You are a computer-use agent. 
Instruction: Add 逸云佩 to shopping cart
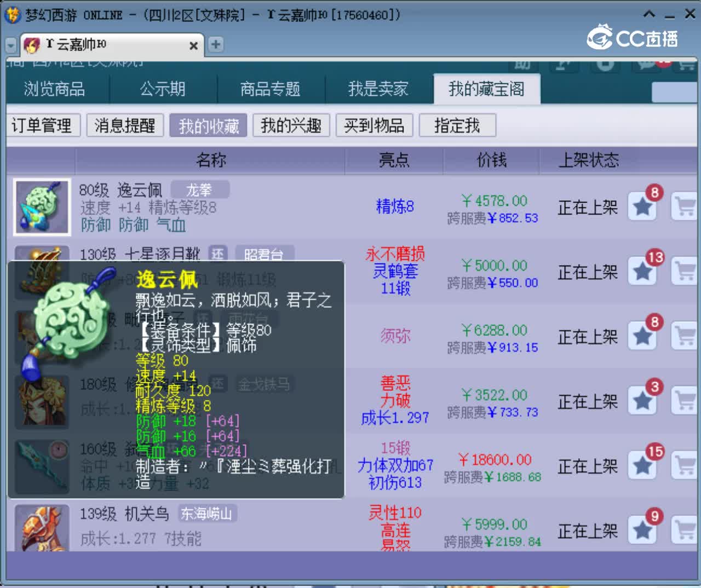tap(685, 207)
